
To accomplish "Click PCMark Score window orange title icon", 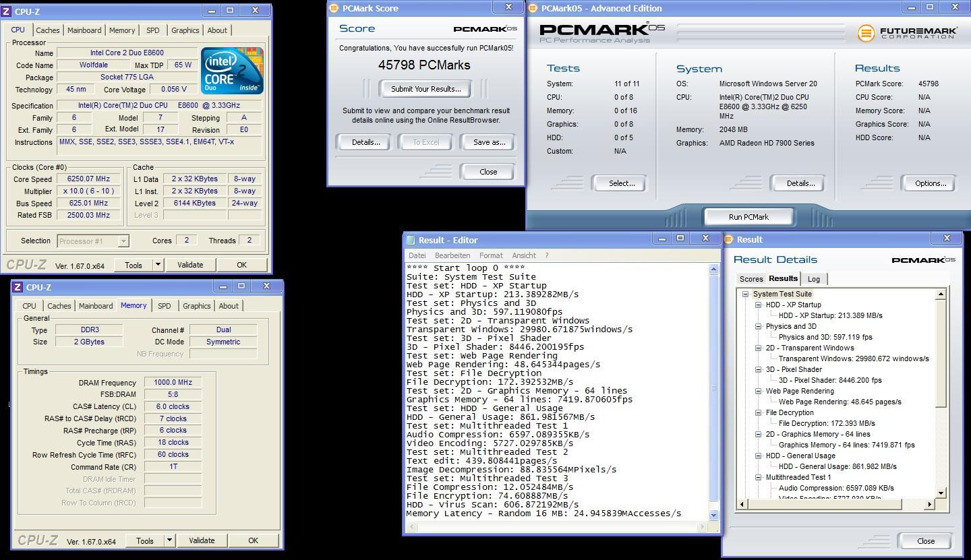I will coord(334,8).
